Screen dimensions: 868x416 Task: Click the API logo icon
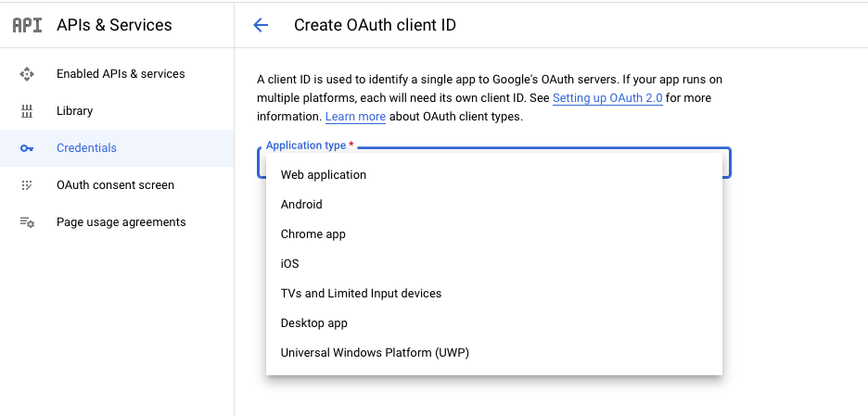[x=27, y=25]
